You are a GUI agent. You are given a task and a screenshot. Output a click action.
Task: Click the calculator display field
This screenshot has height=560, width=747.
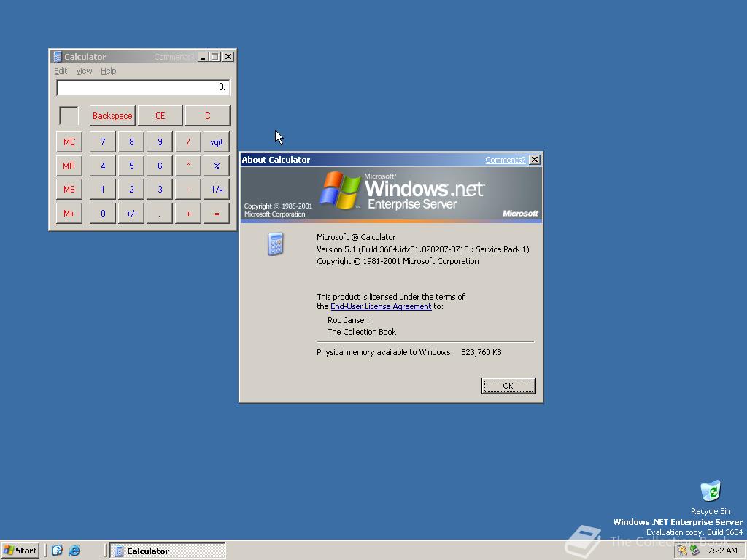point(143,87)
